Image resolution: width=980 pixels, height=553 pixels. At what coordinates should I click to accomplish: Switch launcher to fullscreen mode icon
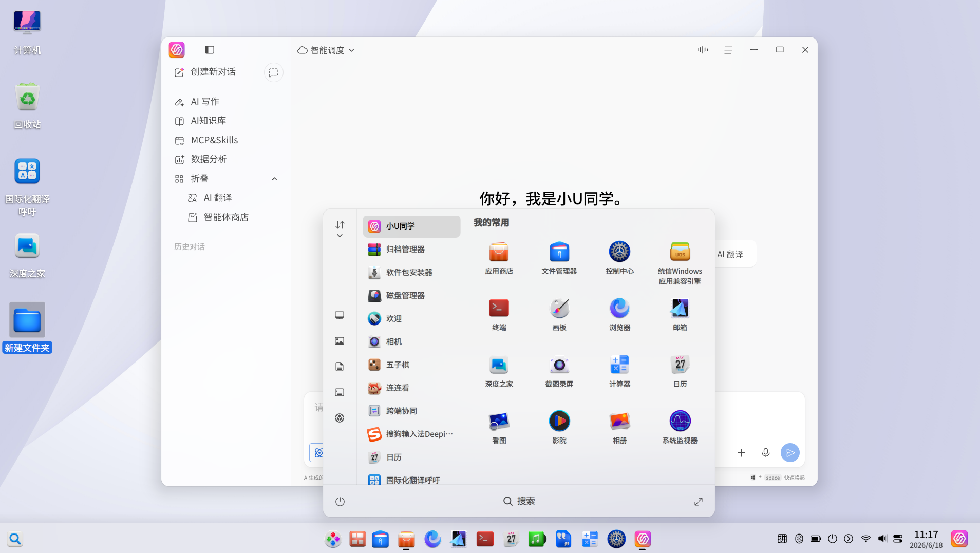(698, 501)
